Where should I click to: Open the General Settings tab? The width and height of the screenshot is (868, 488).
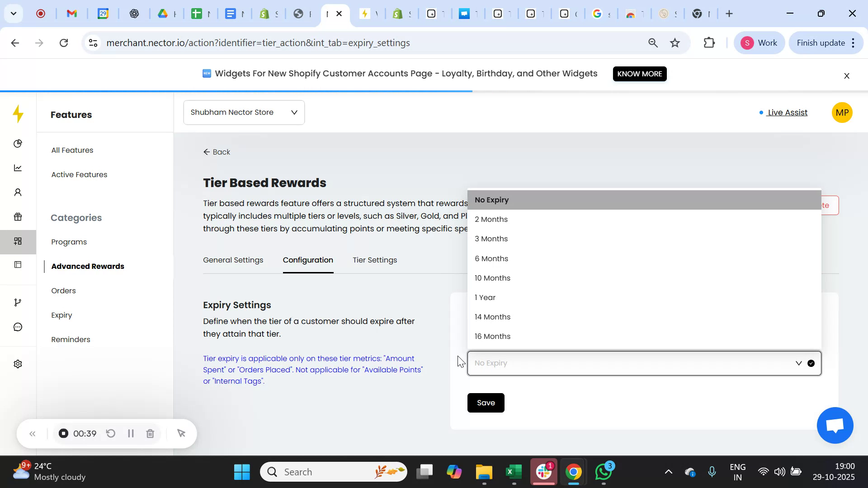233,260
